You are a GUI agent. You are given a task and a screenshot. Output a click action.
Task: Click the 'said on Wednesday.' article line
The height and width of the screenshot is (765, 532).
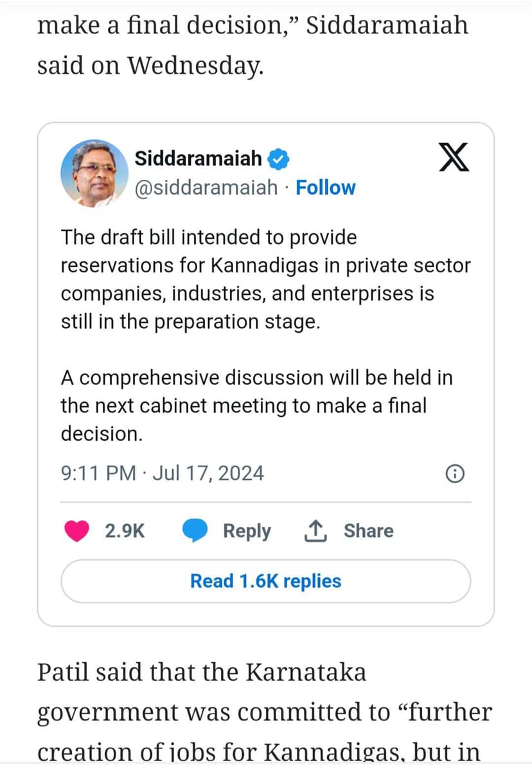[x=150, y=66]
